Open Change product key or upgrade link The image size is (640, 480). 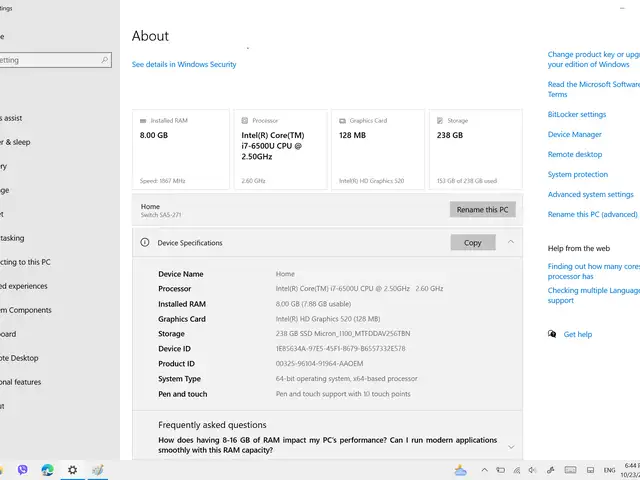[594, 59]
